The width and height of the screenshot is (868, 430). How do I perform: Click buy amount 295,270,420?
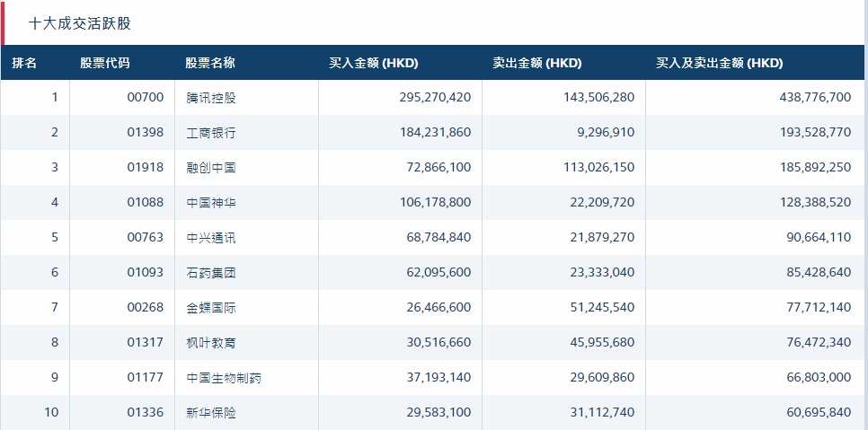[x=435, y=98]
